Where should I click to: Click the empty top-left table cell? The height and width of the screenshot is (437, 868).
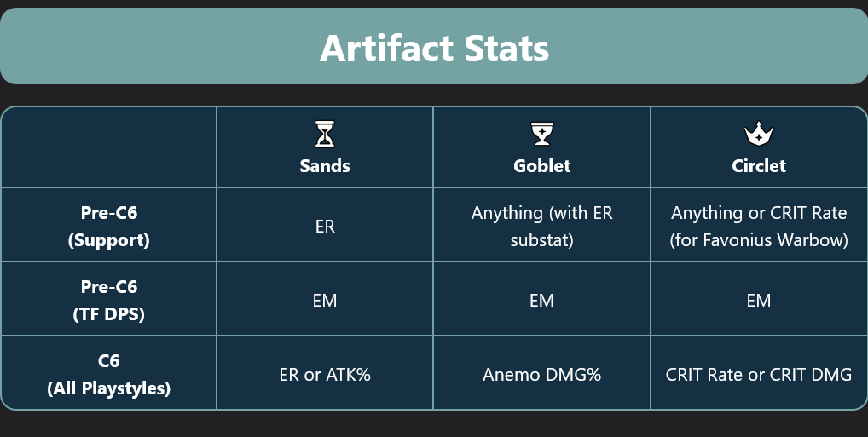click(108, 147)
